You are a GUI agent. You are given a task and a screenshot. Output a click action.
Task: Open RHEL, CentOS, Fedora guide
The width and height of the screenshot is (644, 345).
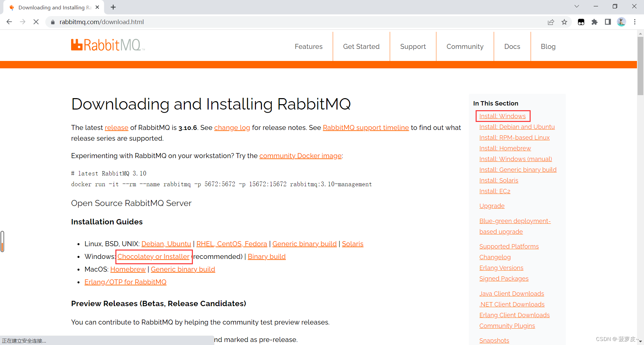[232, 244]
